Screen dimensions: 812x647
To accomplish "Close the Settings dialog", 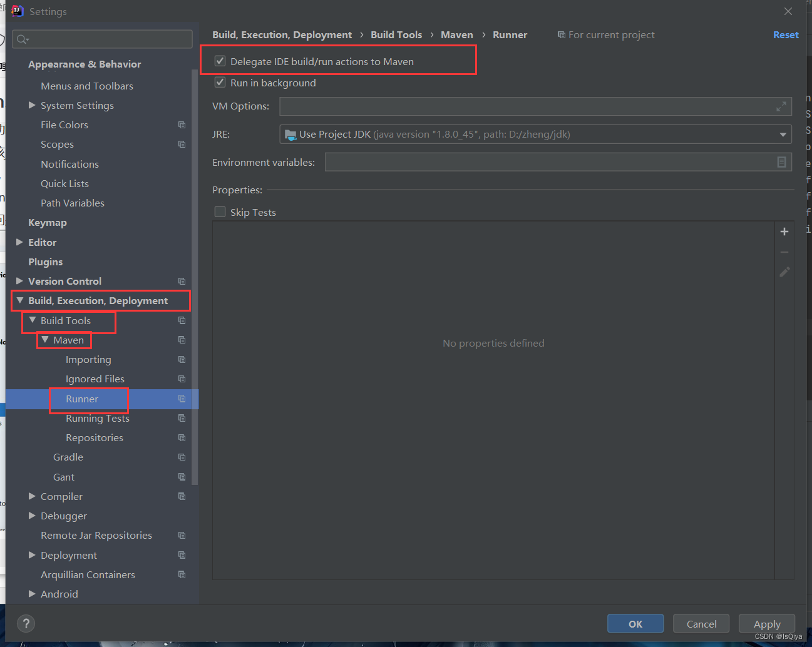I will [788, 11].
